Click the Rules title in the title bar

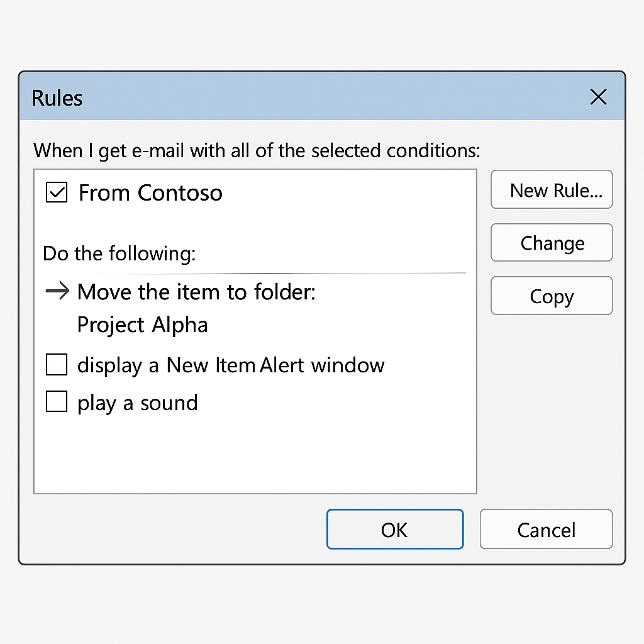coord(57,98)
